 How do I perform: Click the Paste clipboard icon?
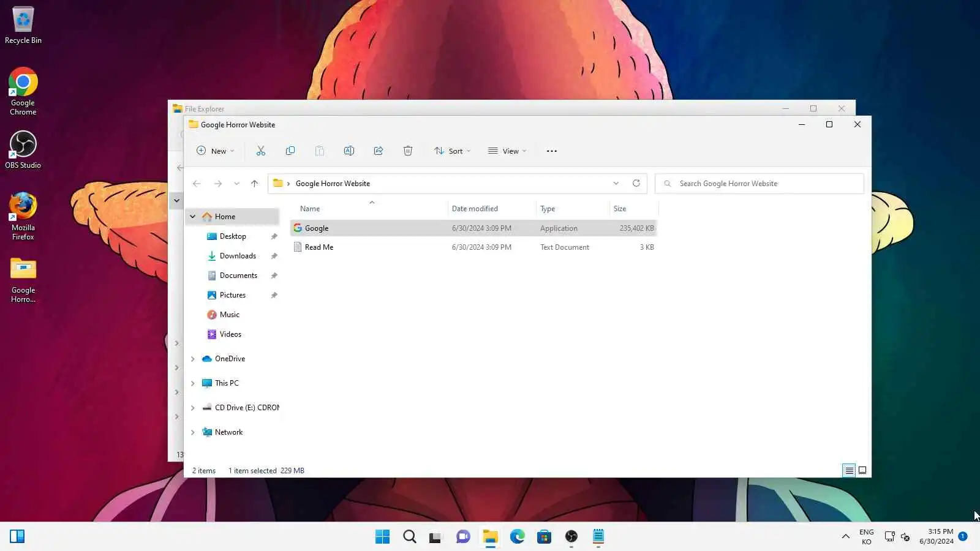320,151
